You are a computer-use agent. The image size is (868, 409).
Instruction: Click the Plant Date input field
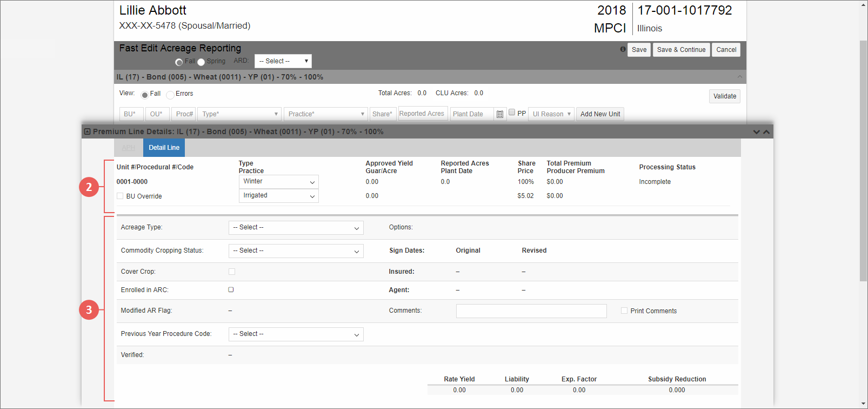pos(472,114)
